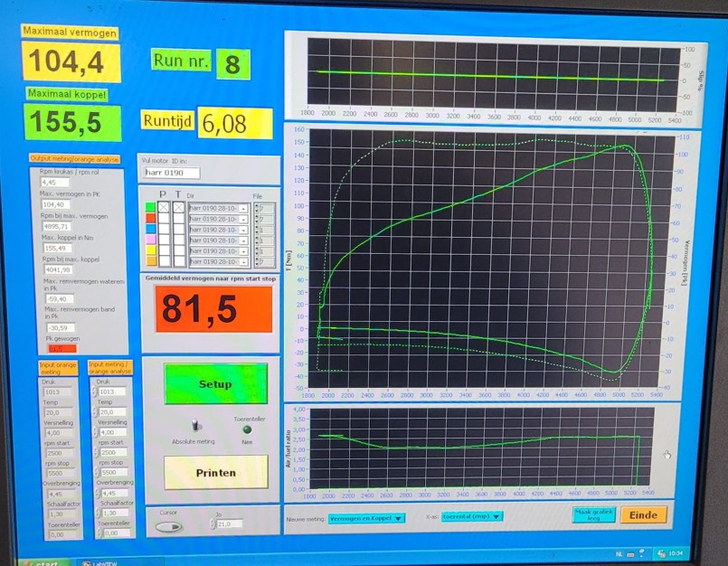Expand the Dir dropdown in the green row
728x566 pixels.
click(x=243, y=209)
